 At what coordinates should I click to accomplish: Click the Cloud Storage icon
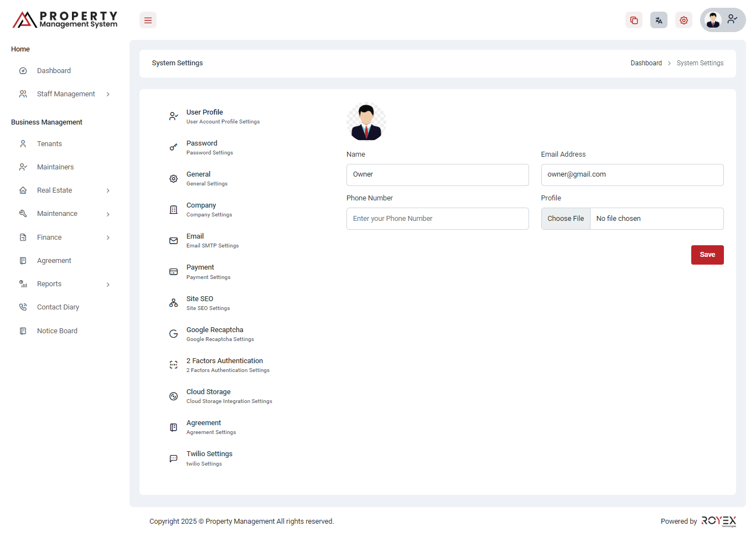[173, 396]
